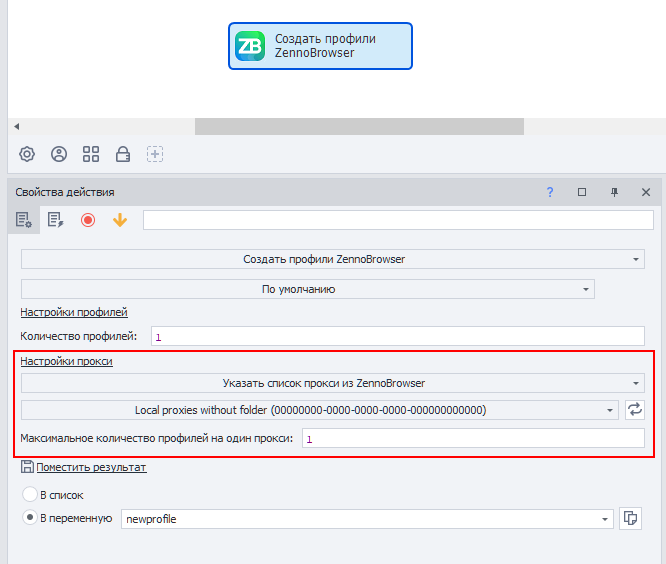This screenshot has height=564, width=666.
Task: Click max profiles per proxy input field
Action: click(x=473, y=438)
